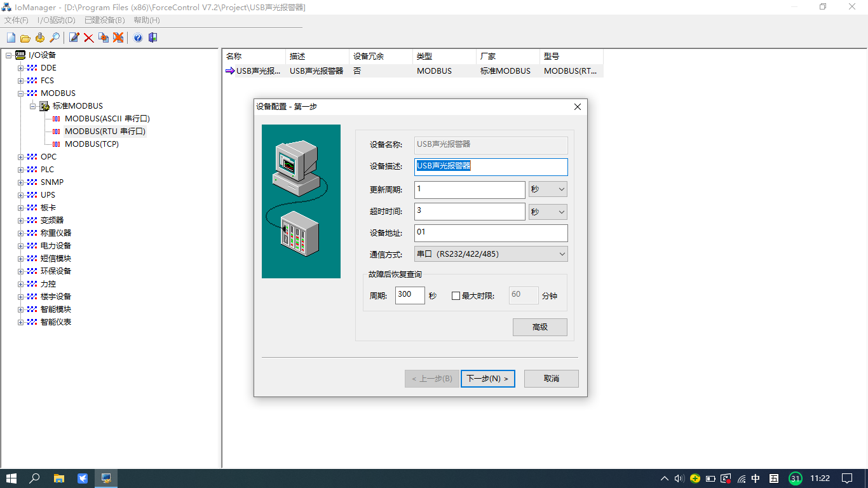
Task: Open the 更新周期 unit dropdown
Action: point(548,189)
